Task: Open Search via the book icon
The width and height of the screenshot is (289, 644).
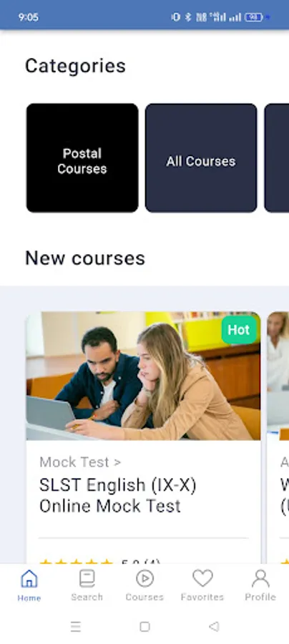Action: [87, 579]
